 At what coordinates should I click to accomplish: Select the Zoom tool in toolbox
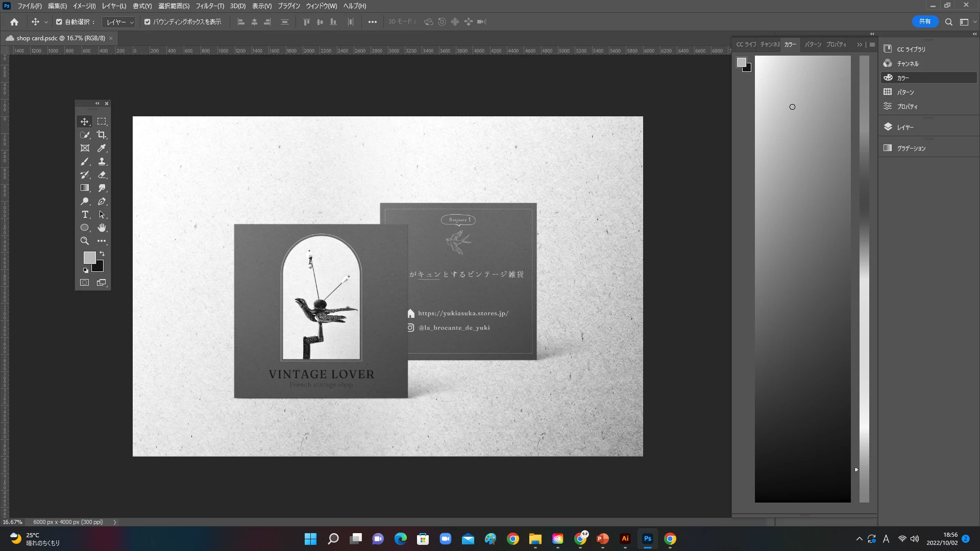pyautogui.click(x=85, y=241)
